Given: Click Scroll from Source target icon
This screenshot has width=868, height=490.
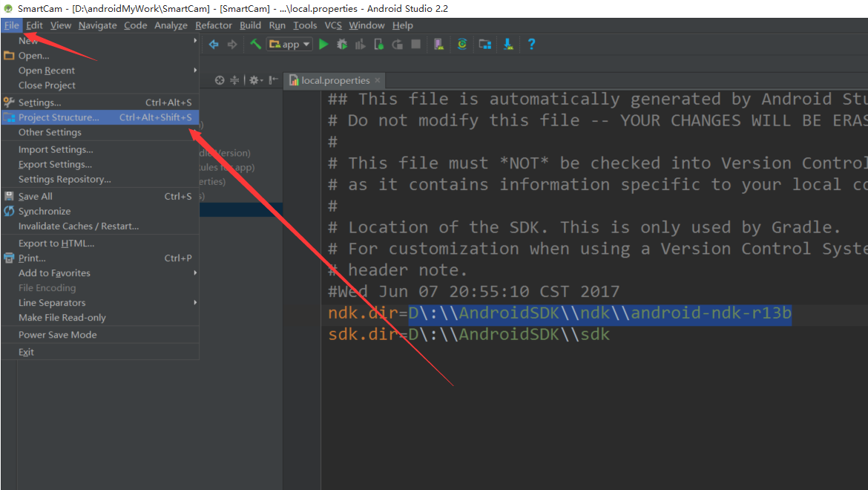Looking at the screenshot, I should click(220, 80).
